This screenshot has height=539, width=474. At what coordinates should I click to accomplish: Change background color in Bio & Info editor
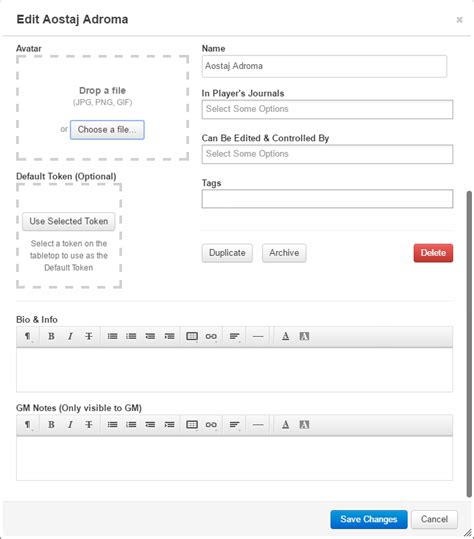[304, 336]
